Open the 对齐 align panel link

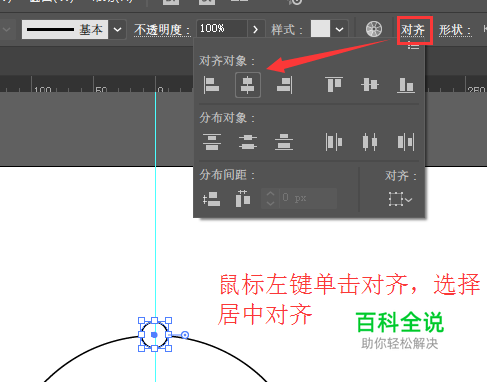tap(413, 30)
